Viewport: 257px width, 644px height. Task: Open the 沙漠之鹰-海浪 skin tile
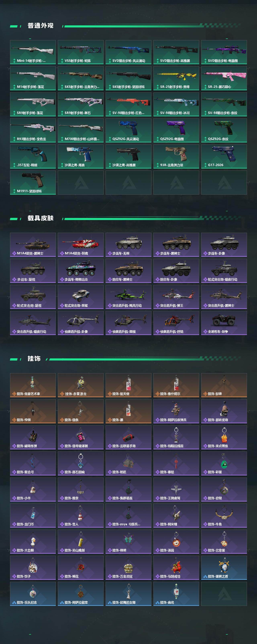[81, 156]
